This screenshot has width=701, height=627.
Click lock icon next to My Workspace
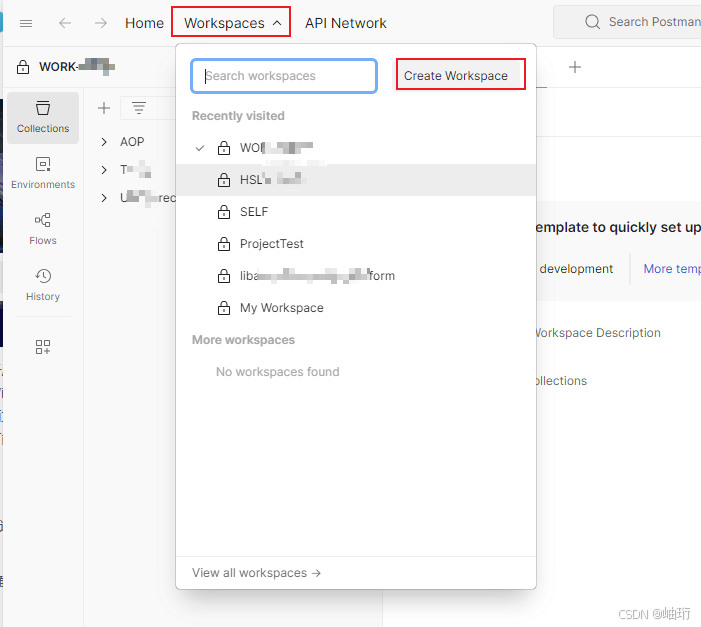tap(224, 308)
